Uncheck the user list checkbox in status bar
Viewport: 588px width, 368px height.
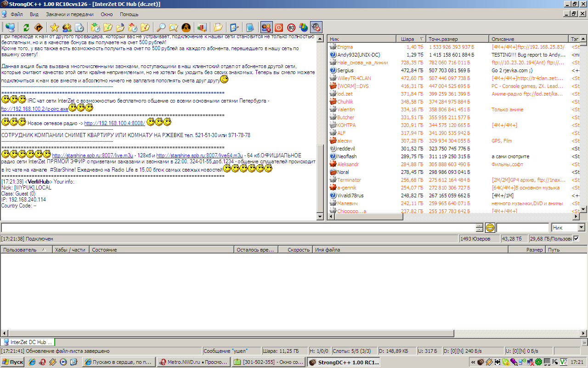[577, 238]
